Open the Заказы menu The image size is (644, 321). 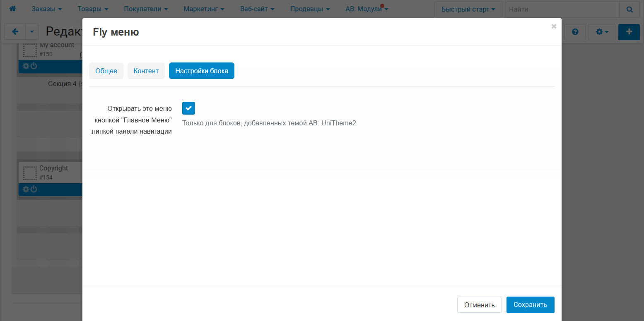coord(47,9)
